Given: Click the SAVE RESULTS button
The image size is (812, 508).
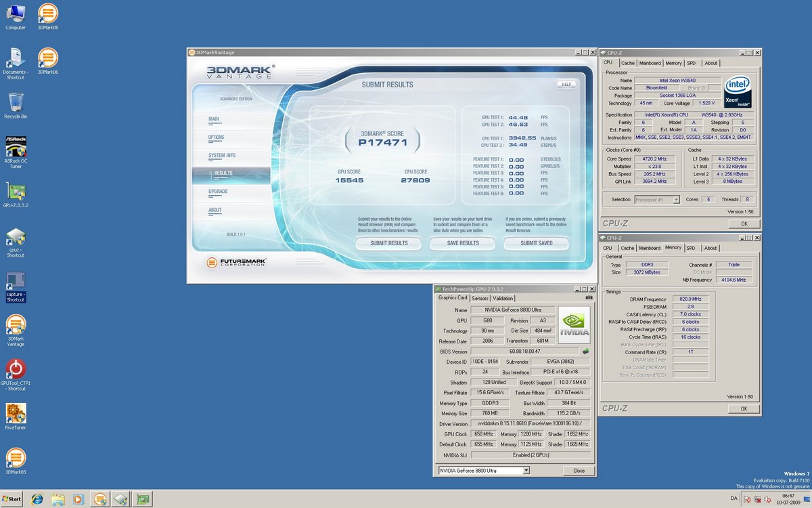Looking at the screenshot, I should (x=463, y=243).
